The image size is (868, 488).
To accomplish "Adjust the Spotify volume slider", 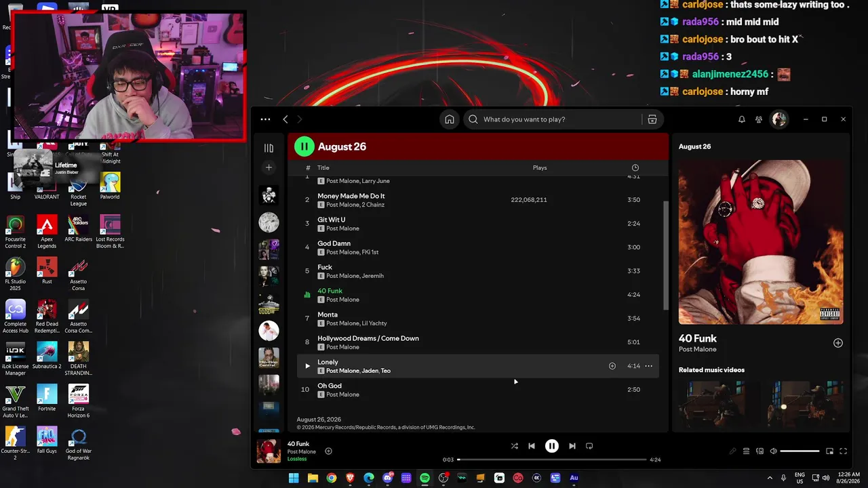I will click(800, 451).
